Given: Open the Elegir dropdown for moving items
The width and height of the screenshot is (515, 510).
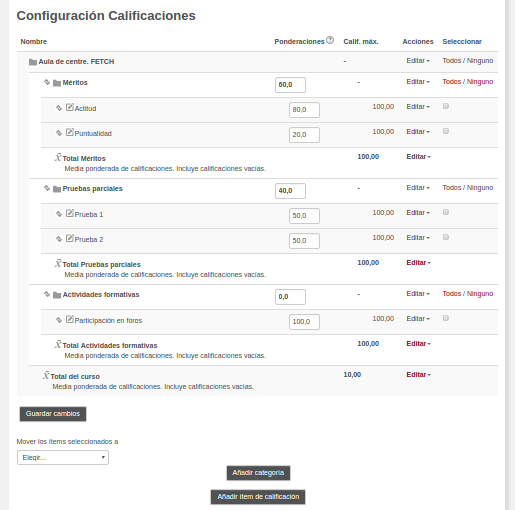Looking at the screenshot, I should (63, 458).
